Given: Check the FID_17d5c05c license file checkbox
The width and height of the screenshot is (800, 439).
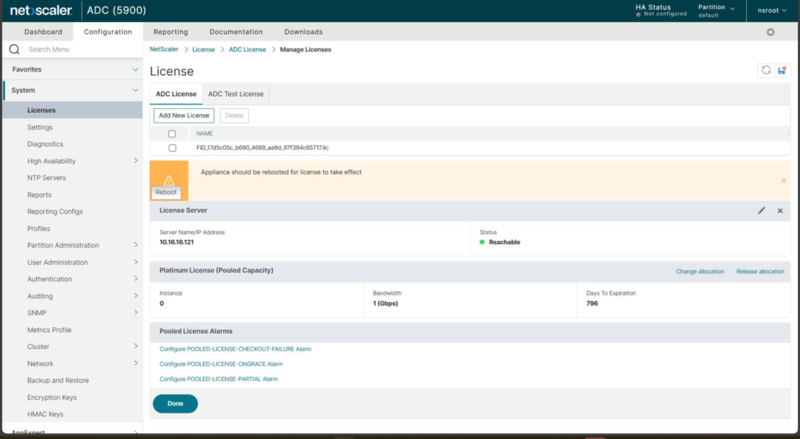Looking at the screenshot, I should (172, 148).
